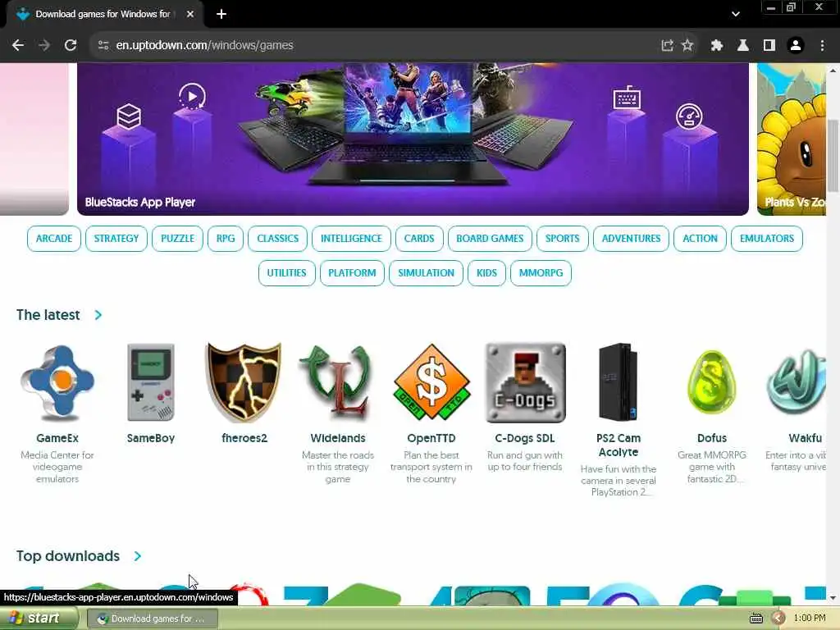Go back to the previous page
840x630 pixels.
[x=18, y=46]
